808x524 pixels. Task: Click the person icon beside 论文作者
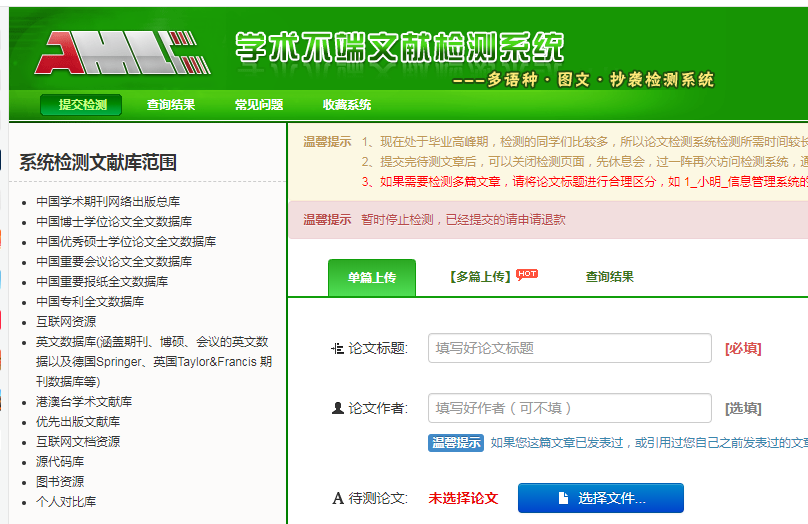[x=337, y=408]
